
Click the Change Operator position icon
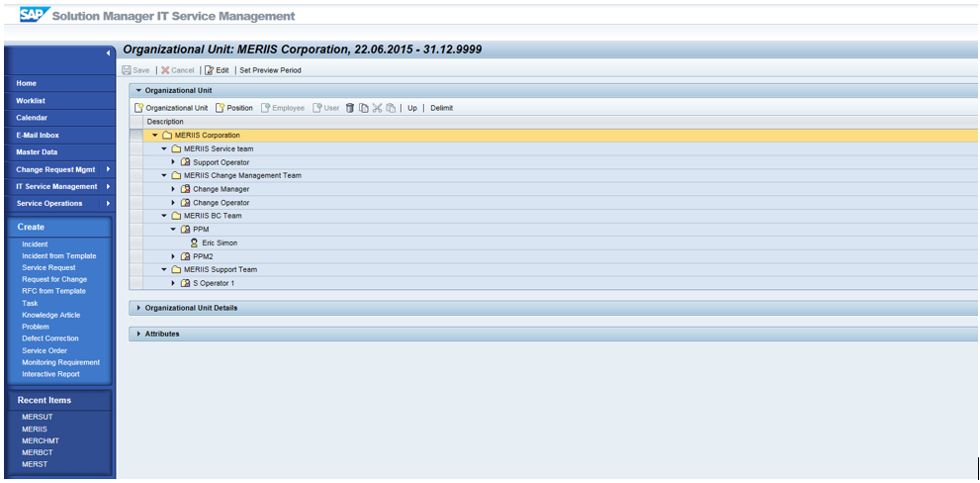click(x=185, y=203)
